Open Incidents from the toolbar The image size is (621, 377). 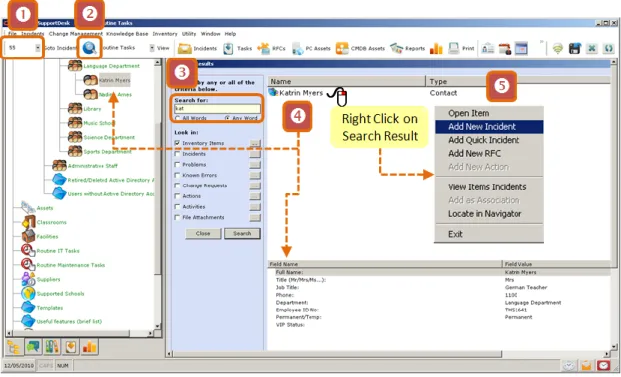point(197,48)
